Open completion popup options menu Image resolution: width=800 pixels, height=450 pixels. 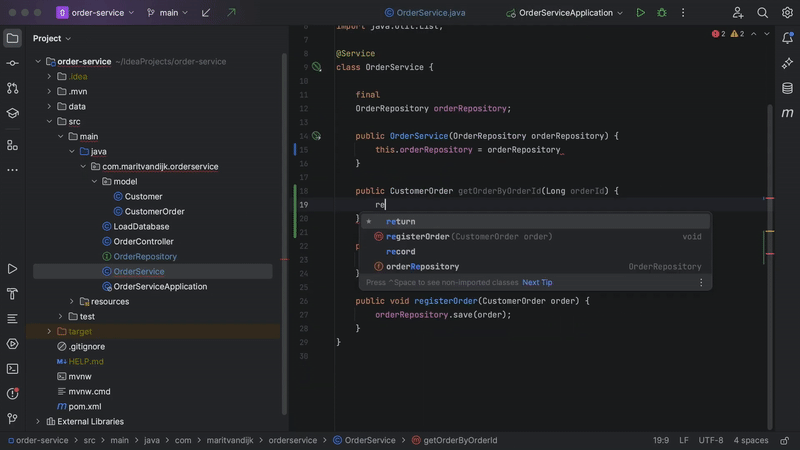(701, 282)
